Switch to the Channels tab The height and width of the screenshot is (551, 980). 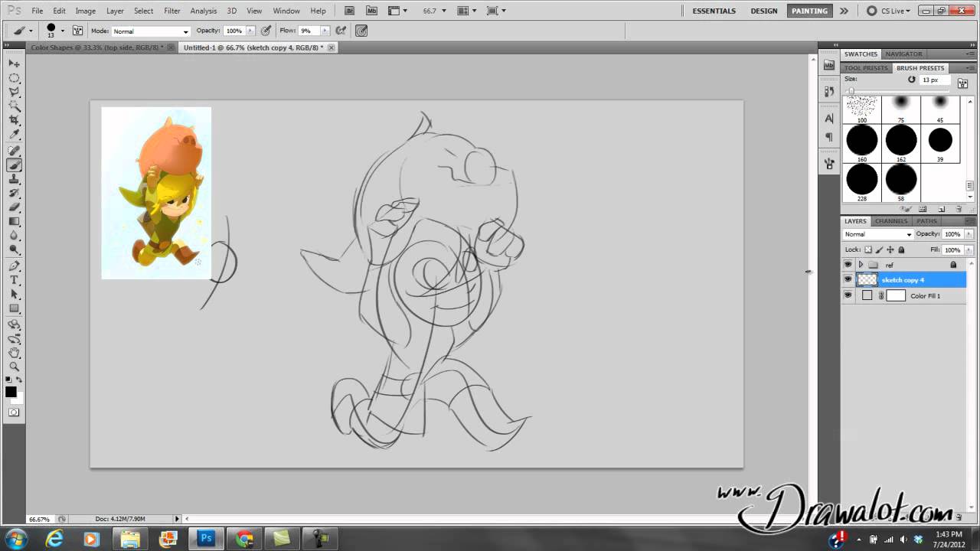tap(891, 221)
